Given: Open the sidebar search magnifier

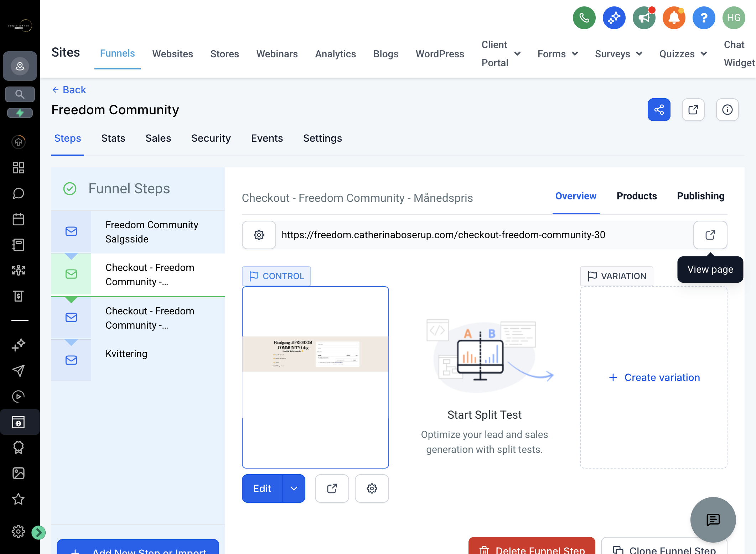Looking at the screenshot, I should pyautogui.click(x=20, y=94).
